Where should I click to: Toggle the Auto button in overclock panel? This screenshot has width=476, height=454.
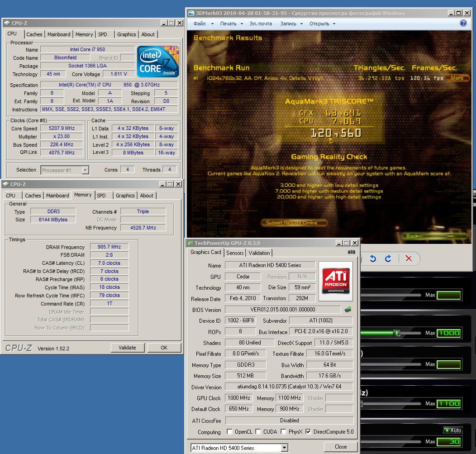click(x=452, y=430)
